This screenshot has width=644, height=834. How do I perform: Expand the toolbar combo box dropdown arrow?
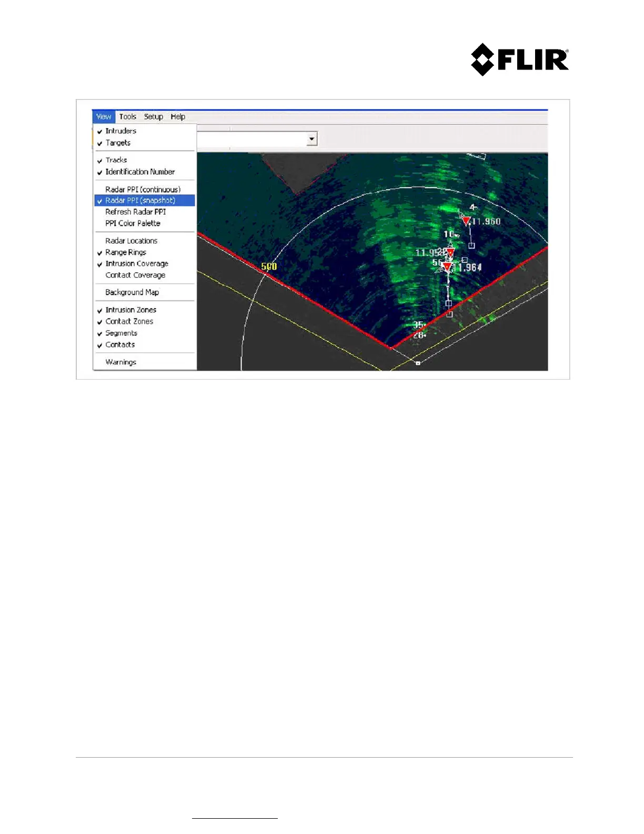(x=312, y=139)
